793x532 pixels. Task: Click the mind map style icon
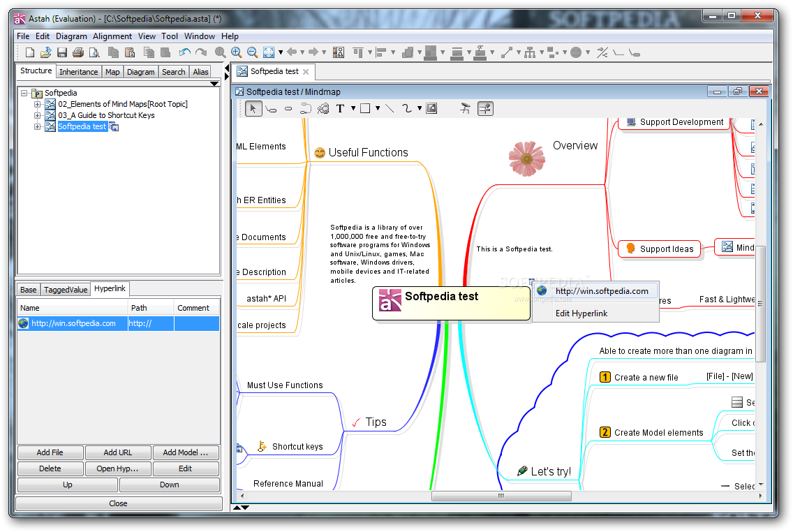click(466, 108)
